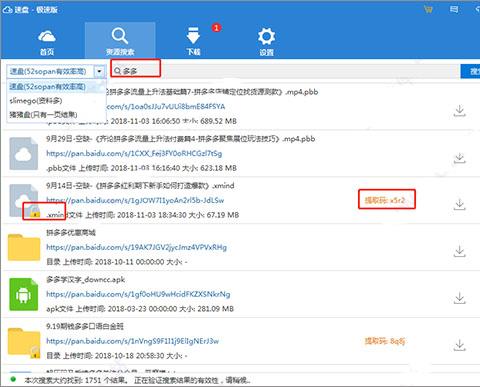
Task: Open link pan.baidu.com/s/1gJOW7I1yoAn2rl5b-JdLSw
Action: pyautogui.click(x=135, y=200)
